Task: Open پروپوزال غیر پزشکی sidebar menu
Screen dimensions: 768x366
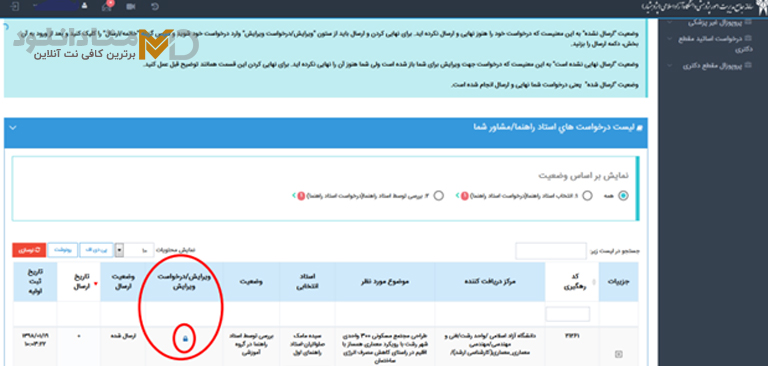Action: [714, 23]
